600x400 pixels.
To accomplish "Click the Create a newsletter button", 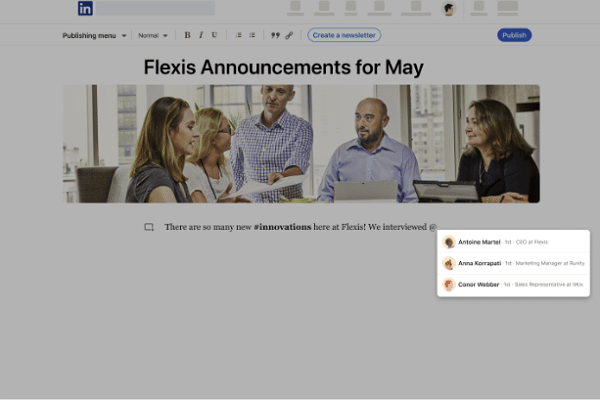I will pos(344,35).
